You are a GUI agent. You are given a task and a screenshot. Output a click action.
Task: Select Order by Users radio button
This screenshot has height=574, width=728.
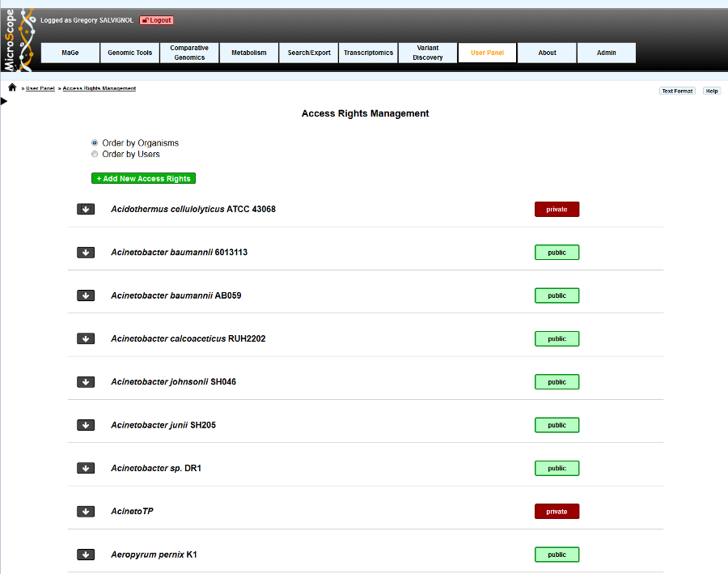[95, 154]
